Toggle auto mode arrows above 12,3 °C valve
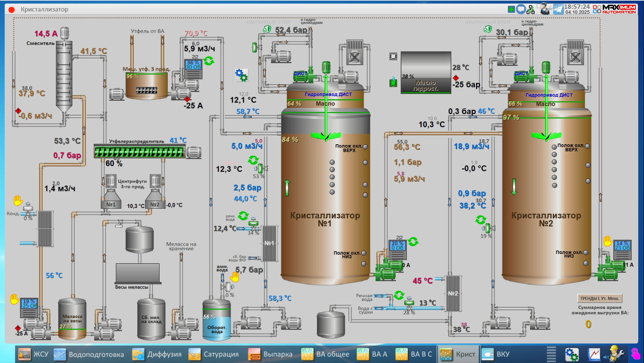This screenshot has width=644, height=363. [253, 160]
